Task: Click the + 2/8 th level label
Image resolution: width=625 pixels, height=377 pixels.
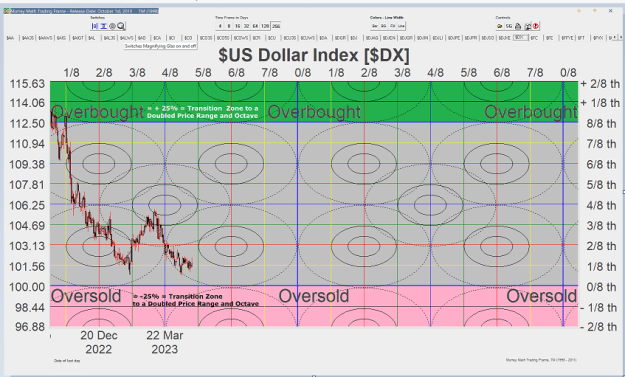Action: (600, 84)
